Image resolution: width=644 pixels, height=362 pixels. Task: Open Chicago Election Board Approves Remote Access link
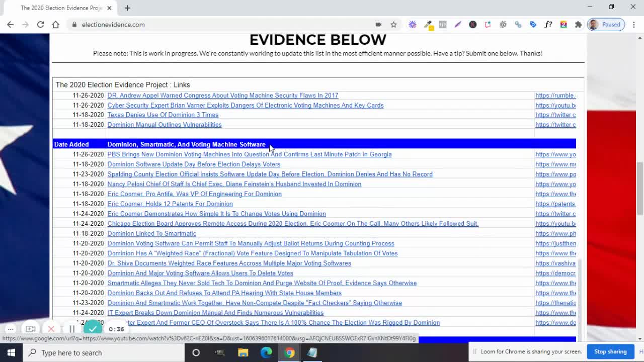pyautogui.click(x=293, y=224)
